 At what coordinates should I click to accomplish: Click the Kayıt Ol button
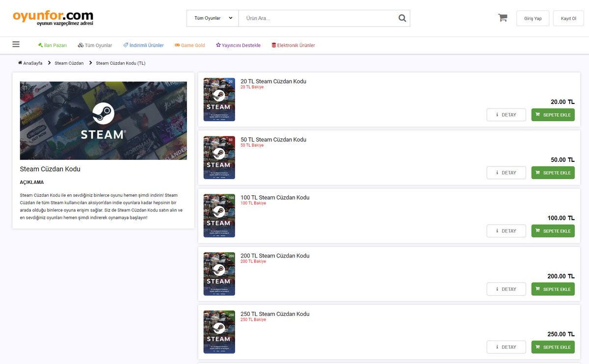(568, 18)
